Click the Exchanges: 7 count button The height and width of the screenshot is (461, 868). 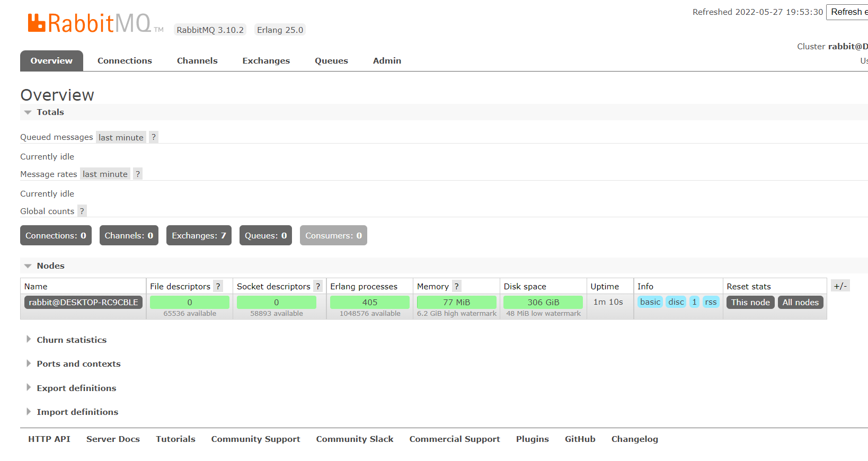[x=199, y=235]
